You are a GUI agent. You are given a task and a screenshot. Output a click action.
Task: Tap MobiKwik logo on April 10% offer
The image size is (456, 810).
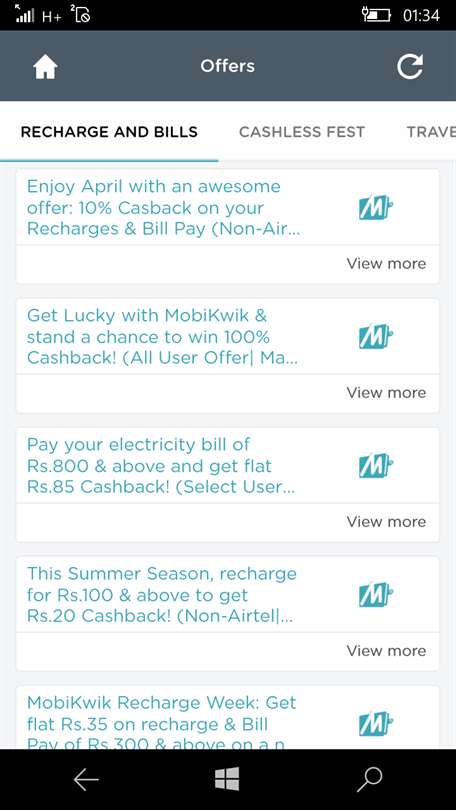376,207
